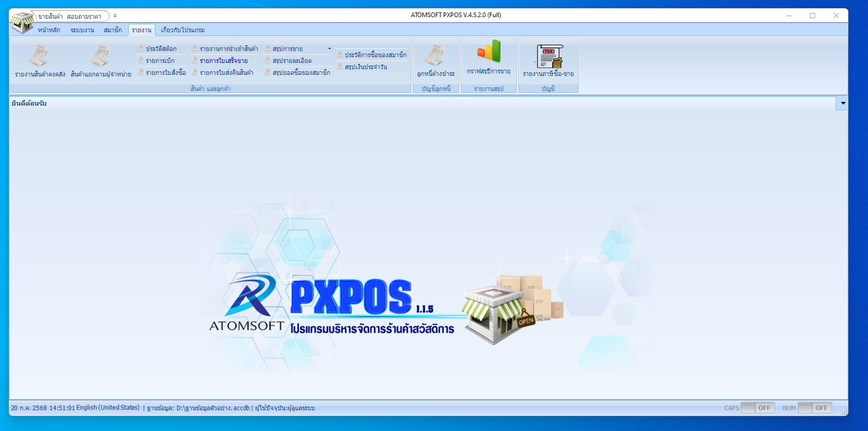868x431 pixels.
Task: Switch to the หน้าหลัก tab
Action: (x=49, y=30)
